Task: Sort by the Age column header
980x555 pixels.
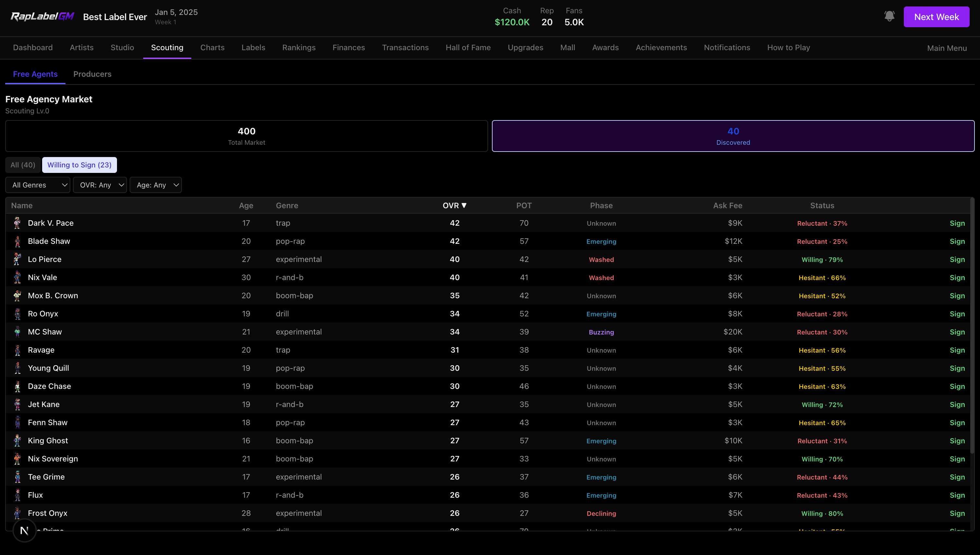Action: [x=246, y=206]
